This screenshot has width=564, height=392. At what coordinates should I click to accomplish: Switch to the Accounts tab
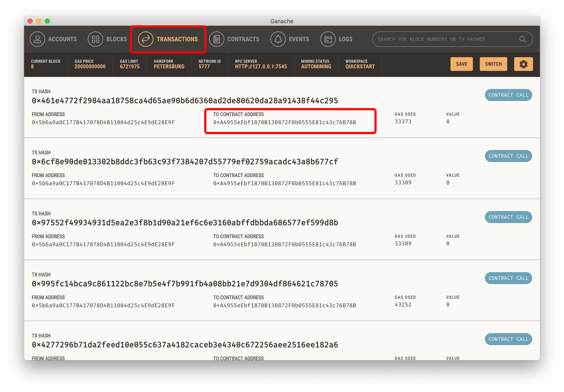(x=62, y=39)
